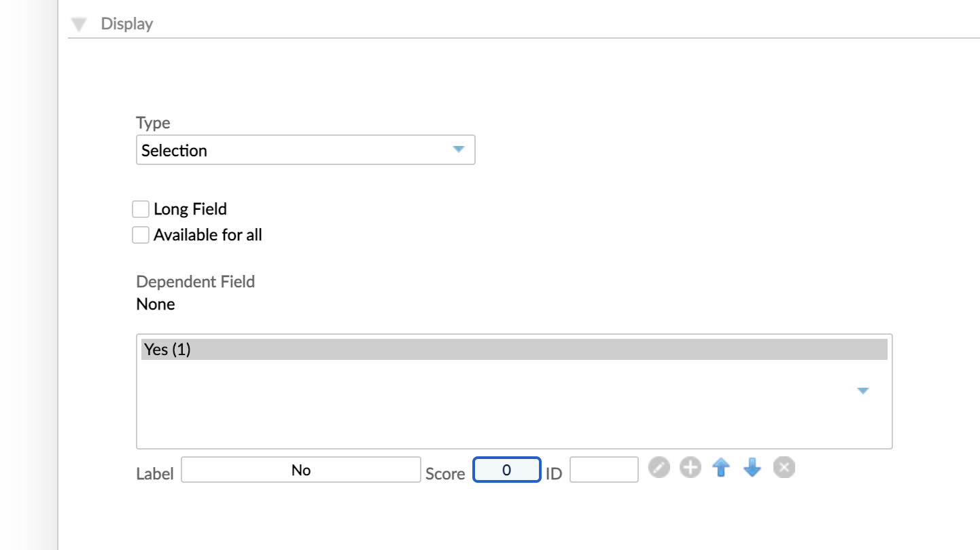Click the edit pencil icon
The height and width of the screenshot is (550, 980).
click(x=659, y=467)
